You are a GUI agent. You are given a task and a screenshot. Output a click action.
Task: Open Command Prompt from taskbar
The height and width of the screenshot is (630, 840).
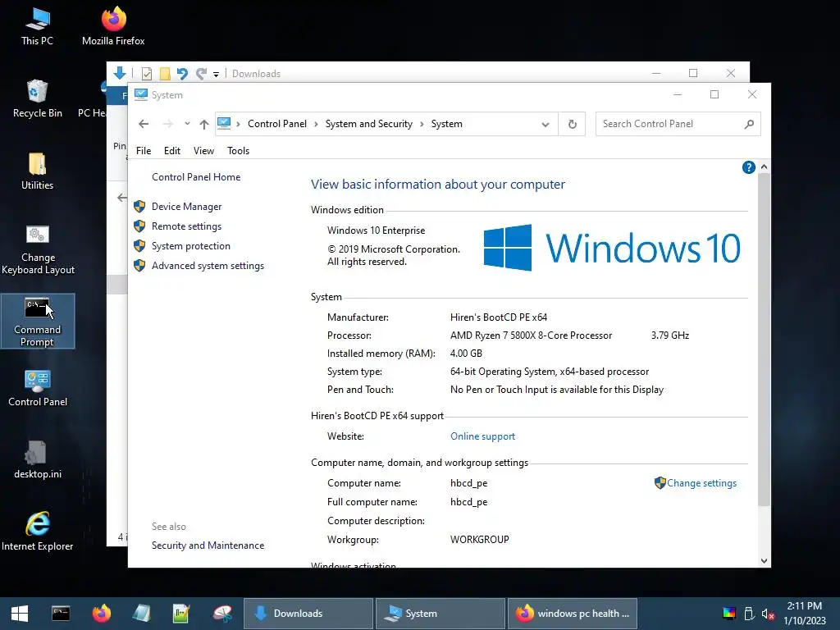click(61, 614)
